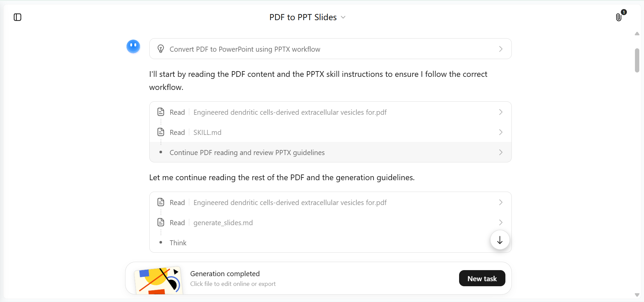Screen dimensions: 644x302
Task: Click document icon beside generate_slides.md
Action: pos(161,222)
